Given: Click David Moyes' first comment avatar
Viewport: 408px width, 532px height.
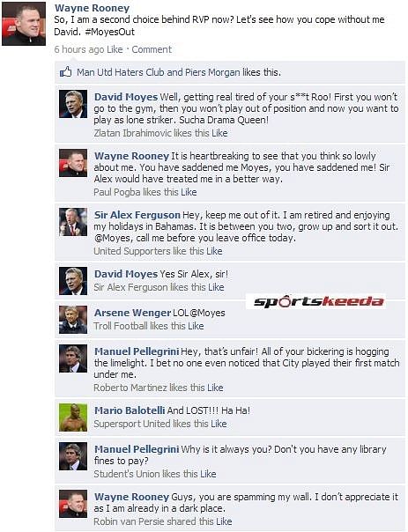Looking at the screenshot, I should tap(73, 104).
